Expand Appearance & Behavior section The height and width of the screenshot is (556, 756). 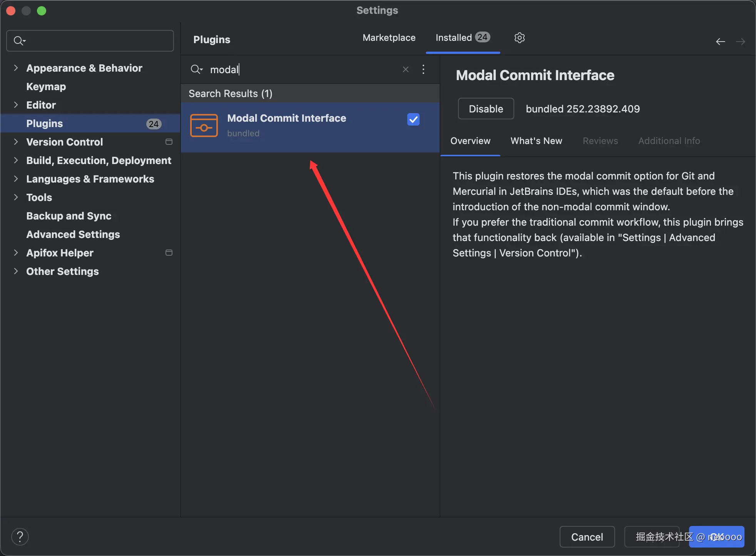coord(16,68)
